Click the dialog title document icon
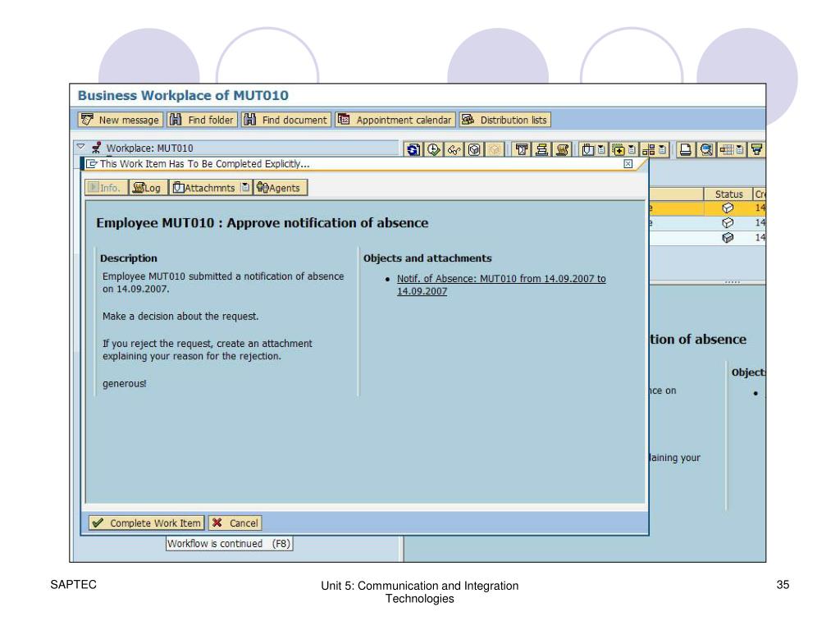Viewport: 840px width, 630px height. tap(92, 164)
